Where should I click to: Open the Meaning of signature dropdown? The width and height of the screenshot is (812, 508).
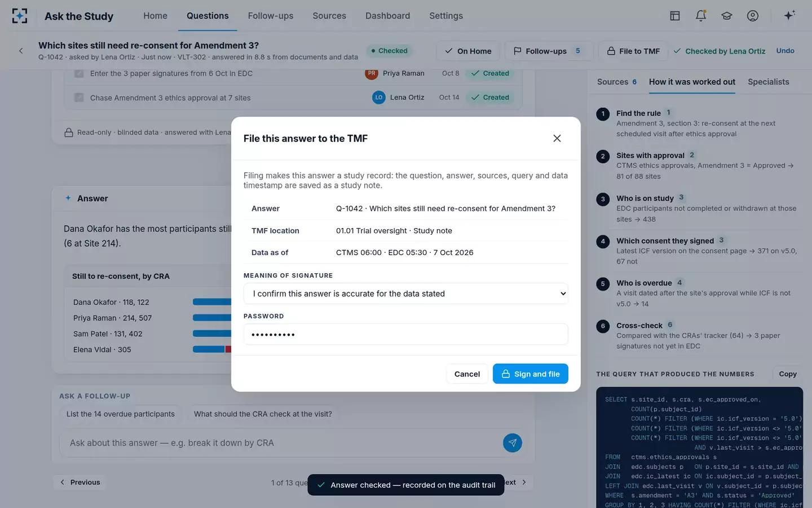(406, 294)
